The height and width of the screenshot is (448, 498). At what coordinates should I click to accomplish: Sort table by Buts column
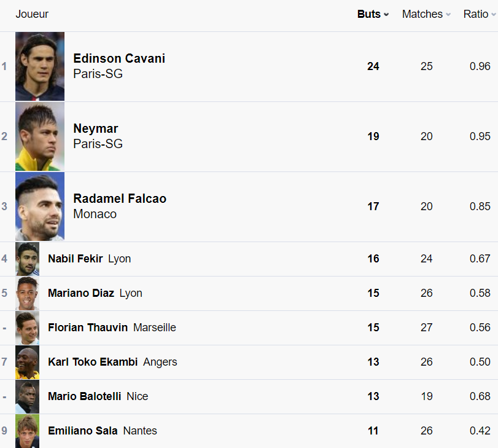click(x=373, y=14)
